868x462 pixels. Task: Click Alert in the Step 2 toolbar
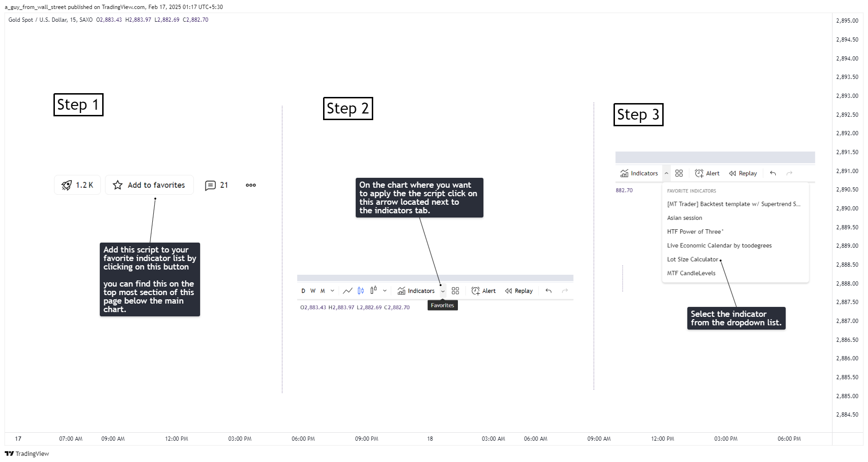(483, 291)
